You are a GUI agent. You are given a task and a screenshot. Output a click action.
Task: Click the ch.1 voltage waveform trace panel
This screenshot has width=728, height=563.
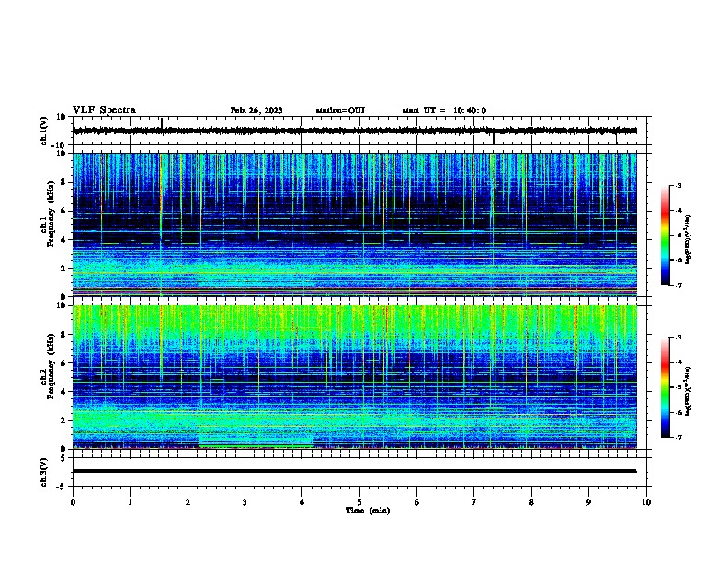[x=359, y=131]
